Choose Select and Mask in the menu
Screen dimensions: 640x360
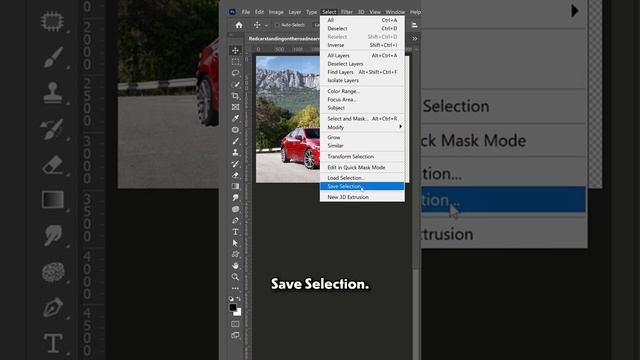362,119
